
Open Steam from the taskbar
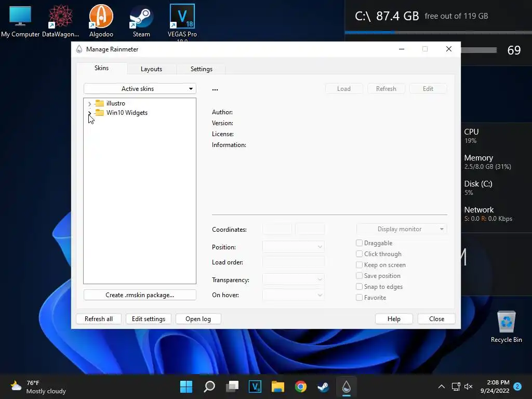323,387
